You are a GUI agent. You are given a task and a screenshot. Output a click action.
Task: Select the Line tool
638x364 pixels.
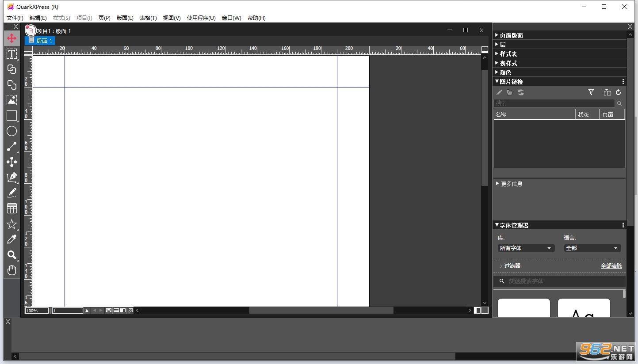12,147
